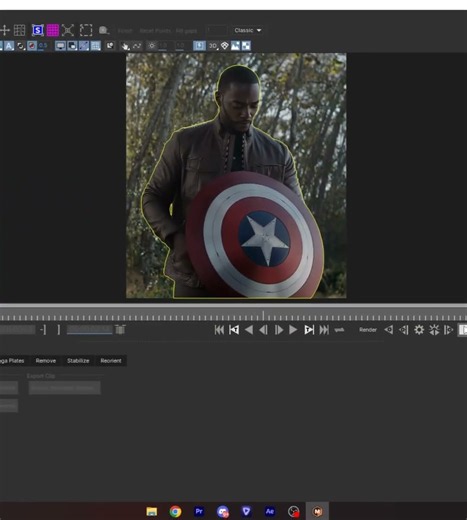
Task: Select the move/translate crosshair tool
Action: (x=5, y=30)
